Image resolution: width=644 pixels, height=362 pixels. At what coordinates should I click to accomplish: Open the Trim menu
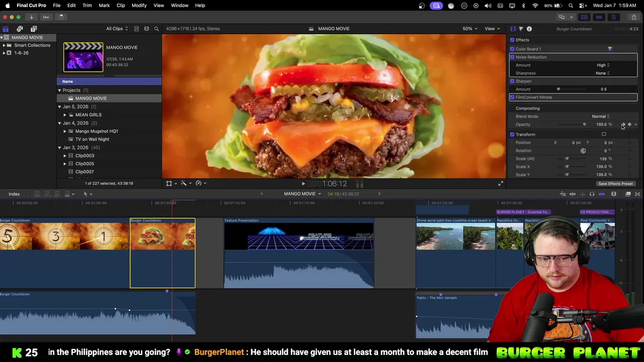click(x=87, y=6)
